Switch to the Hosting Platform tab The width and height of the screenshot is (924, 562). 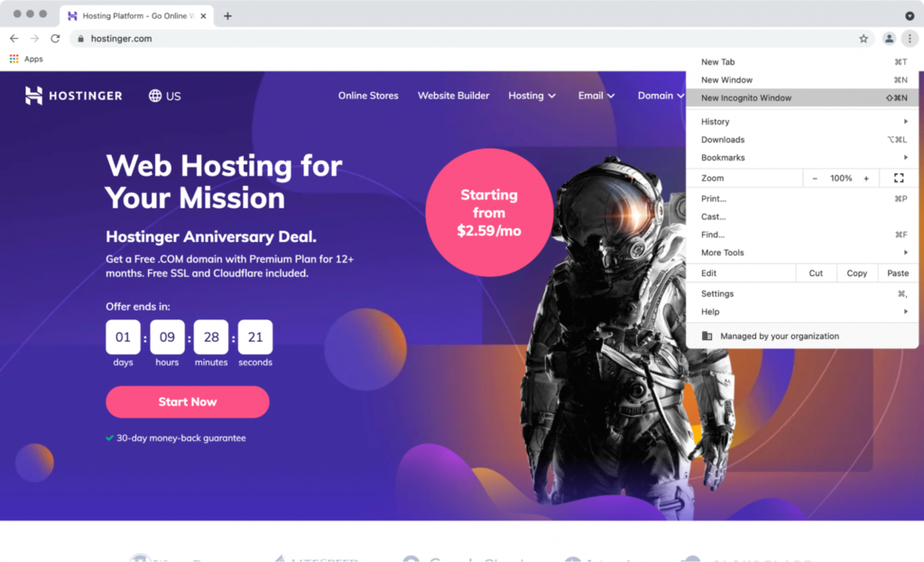point(135,14)
